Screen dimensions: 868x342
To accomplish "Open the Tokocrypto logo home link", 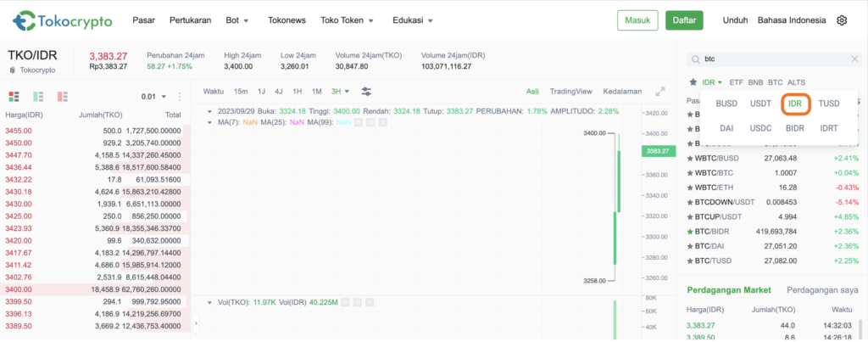I will point(62,21).
